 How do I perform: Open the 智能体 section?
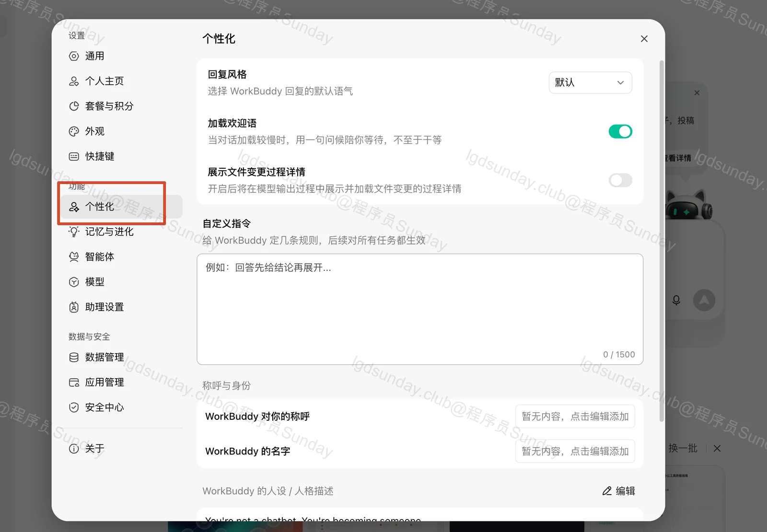(x=122, y=257)
